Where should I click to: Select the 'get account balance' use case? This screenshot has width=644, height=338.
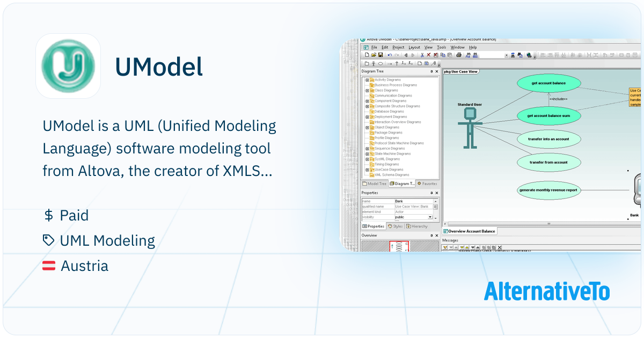pyautogui.click(x=548, y=83)
